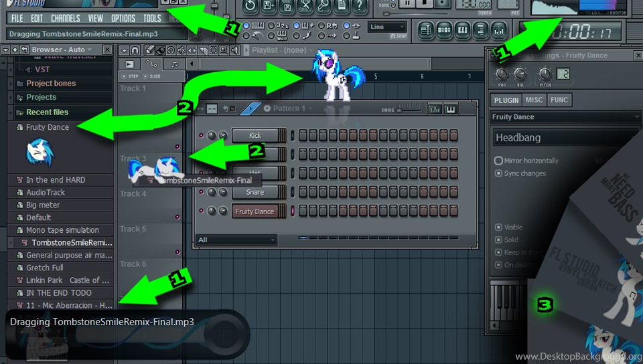The width and height of the screenshot is (643, 364).
Task: Turn the PAN knob in channel settings
Action: tap(502, 74)
